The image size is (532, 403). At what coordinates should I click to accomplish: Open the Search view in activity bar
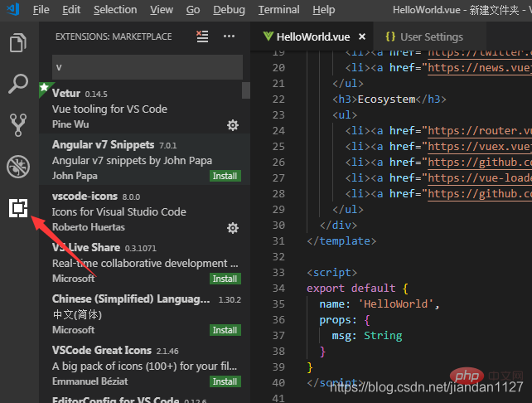tap(18, 84)
